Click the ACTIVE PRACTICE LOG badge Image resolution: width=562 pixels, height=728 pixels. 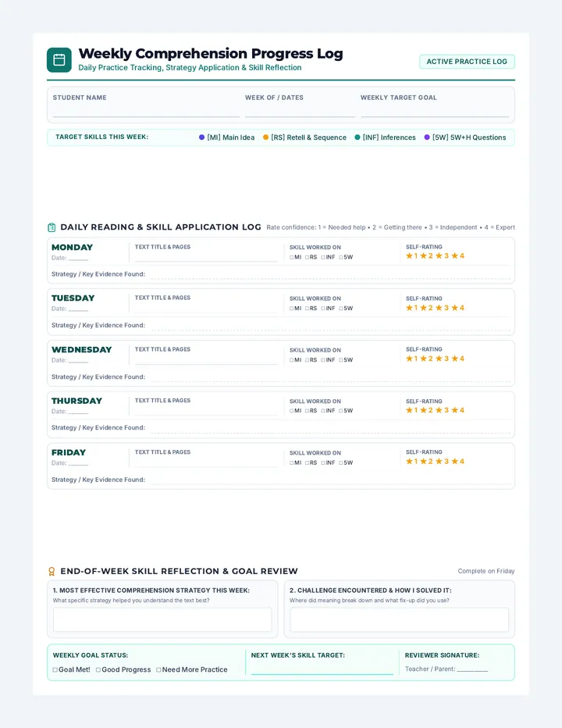point(467,62)
